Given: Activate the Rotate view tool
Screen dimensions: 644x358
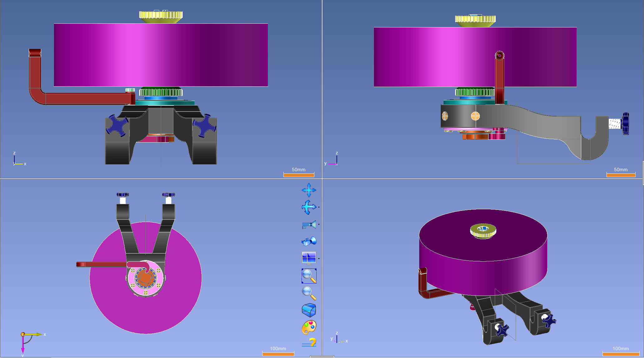Looking at the screenshot, I should [308, 207].
